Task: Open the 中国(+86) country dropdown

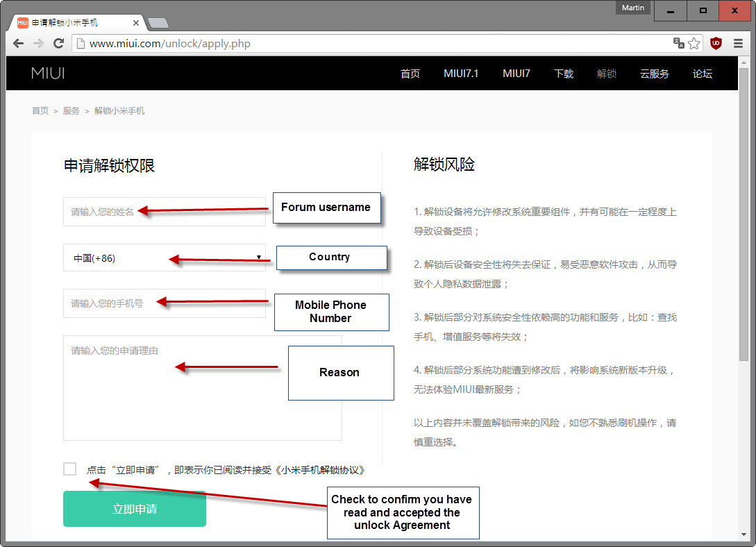Action: pos(165,258)
